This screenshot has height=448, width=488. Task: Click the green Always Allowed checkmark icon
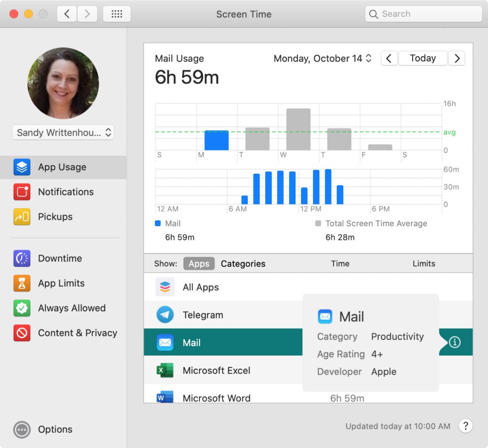click(x=22, y=308)
